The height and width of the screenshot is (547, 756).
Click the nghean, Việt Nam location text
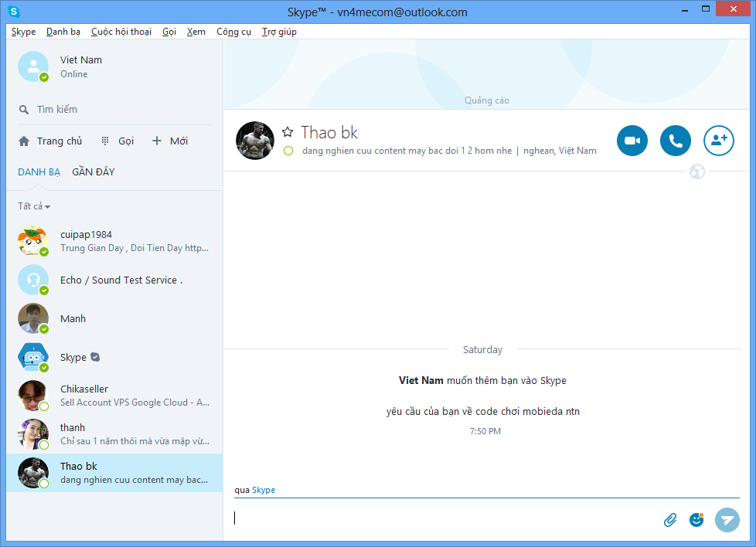coord(560,151)
